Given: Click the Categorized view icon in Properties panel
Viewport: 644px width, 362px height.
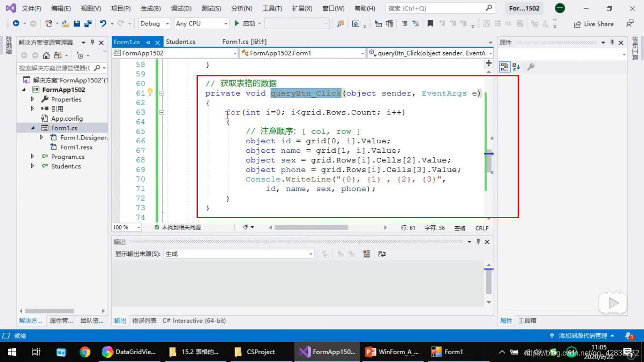Looking at the screenshot, I should [x=504, y=67].
